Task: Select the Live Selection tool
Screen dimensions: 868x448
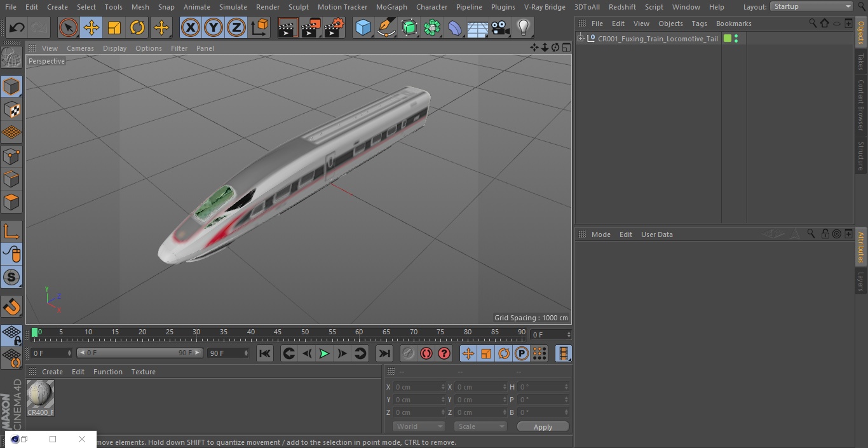Action: (68, 27)
